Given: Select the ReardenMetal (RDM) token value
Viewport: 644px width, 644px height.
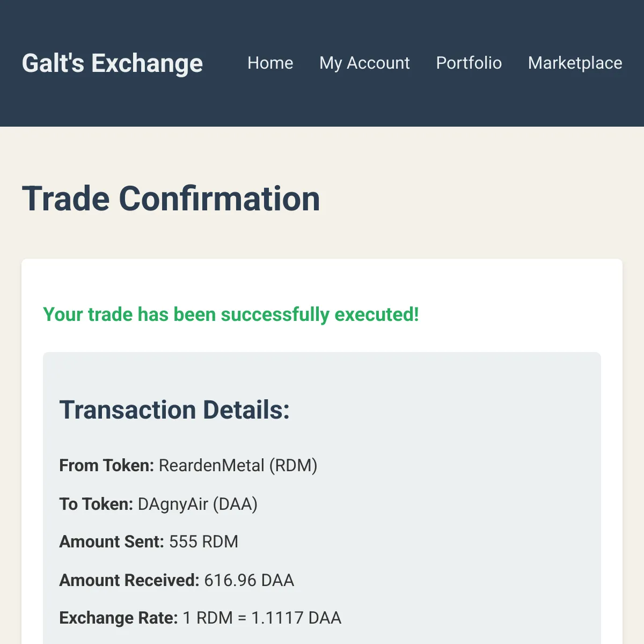Looking at the screenshot, I should point(238,465).
